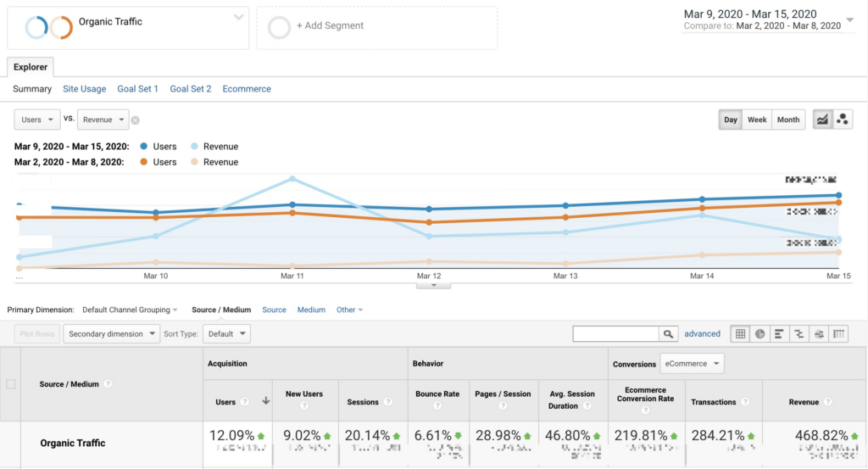This screenshot has width=868, height=469.
Task: Select the comparison view icon
Action: [x=799, y=334]
